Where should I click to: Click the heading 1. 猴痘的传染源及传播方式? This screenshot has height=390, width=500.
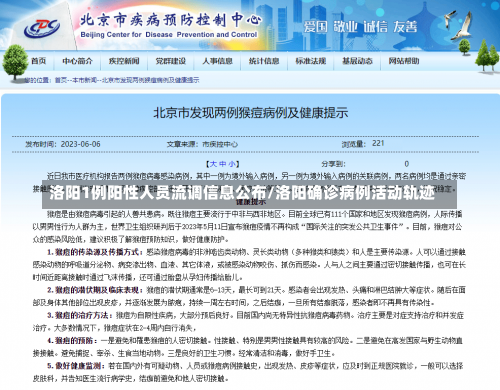tap(95, 252)
